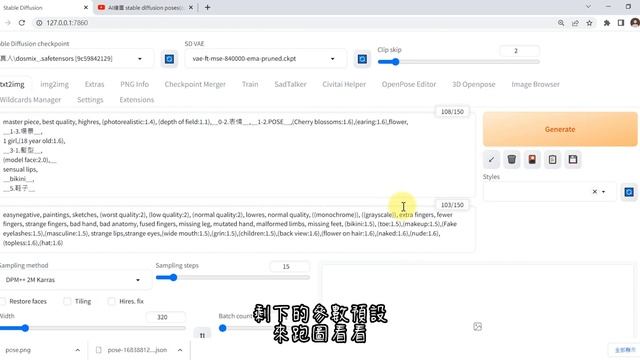Switch to the Extras tab
Image resolution: width=640 pixels, height=360 pixels.
point(94,84)
